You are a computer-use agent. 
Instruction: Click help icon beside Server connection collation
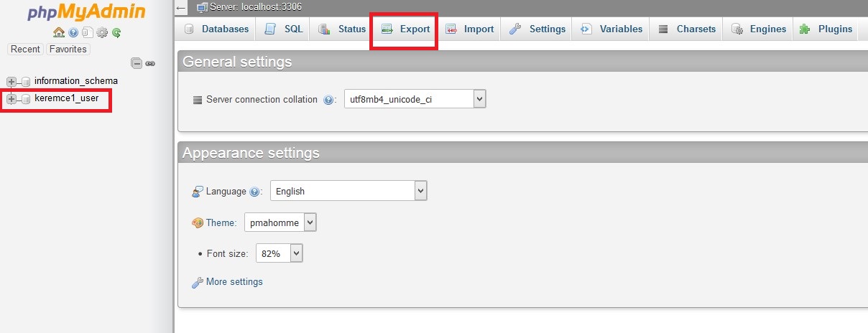328,100
